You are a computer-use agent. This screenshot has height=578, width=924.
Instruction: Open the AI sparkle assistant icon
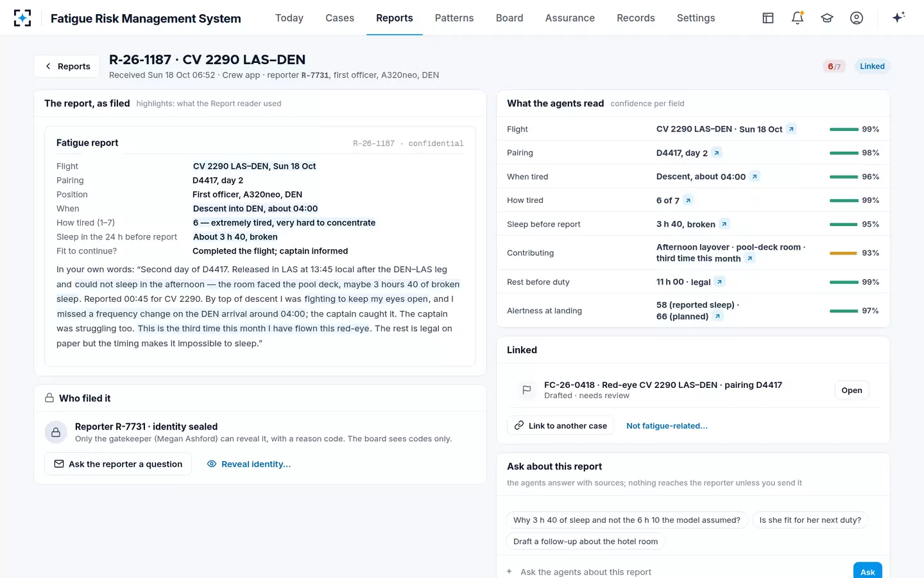[898, 17]
